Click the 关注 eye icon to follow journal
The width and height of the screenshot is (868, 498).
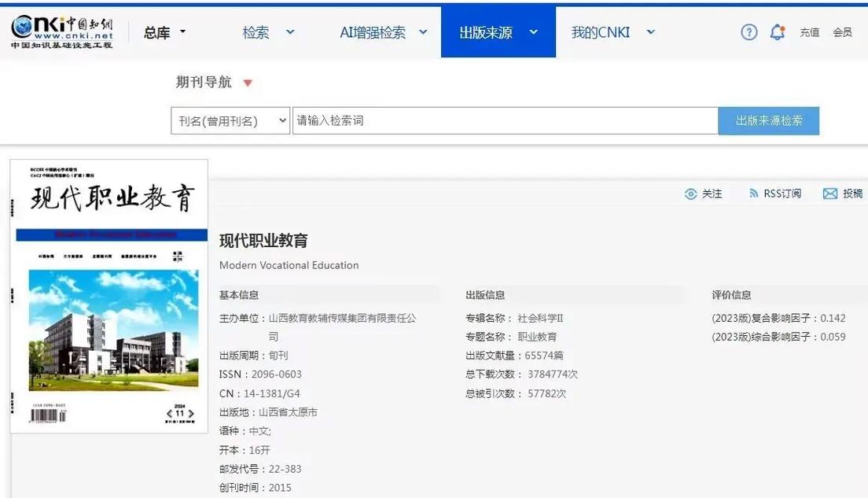[691, 194]
